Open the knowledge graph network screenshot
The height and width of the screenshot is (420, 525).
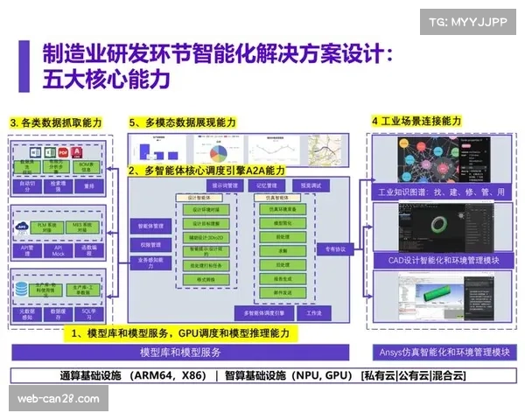click(x=444, y=159)
